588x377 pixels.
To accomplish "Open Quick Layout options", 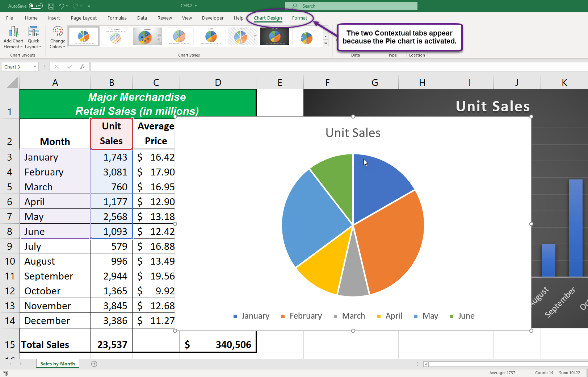I will (33, 37).
